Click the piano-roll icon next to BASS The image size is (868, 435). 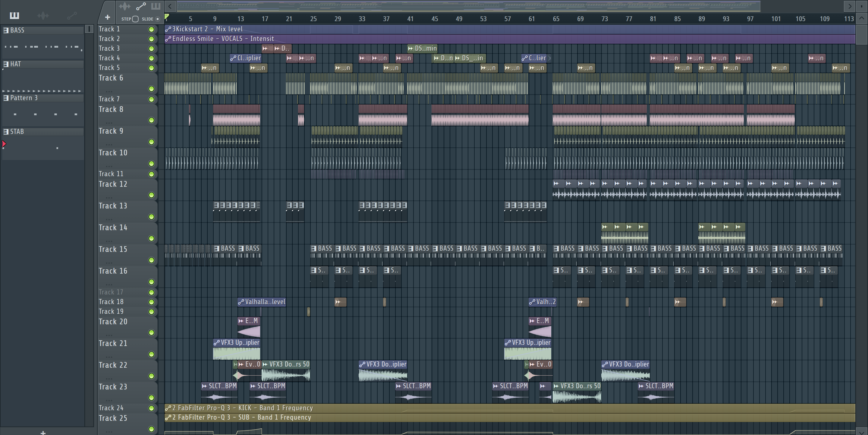click(6, 30)
